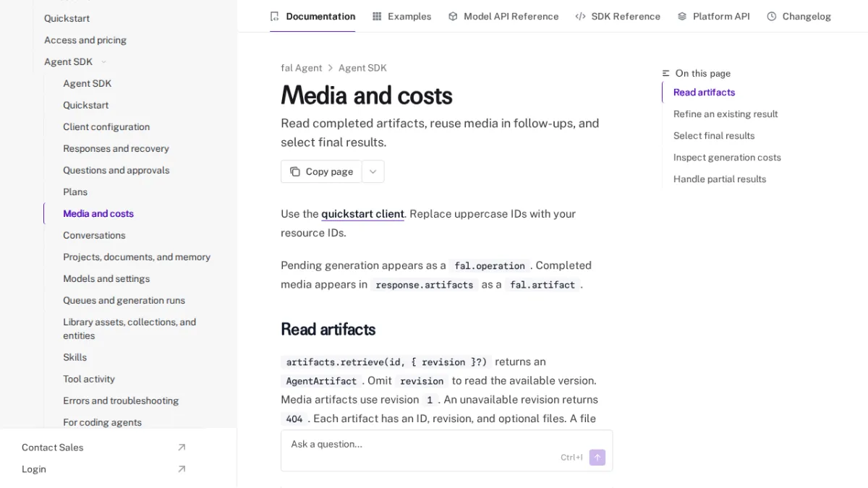Open Library assets, collections, and entities page
This screenshot has width=868, height=488.
129,329
